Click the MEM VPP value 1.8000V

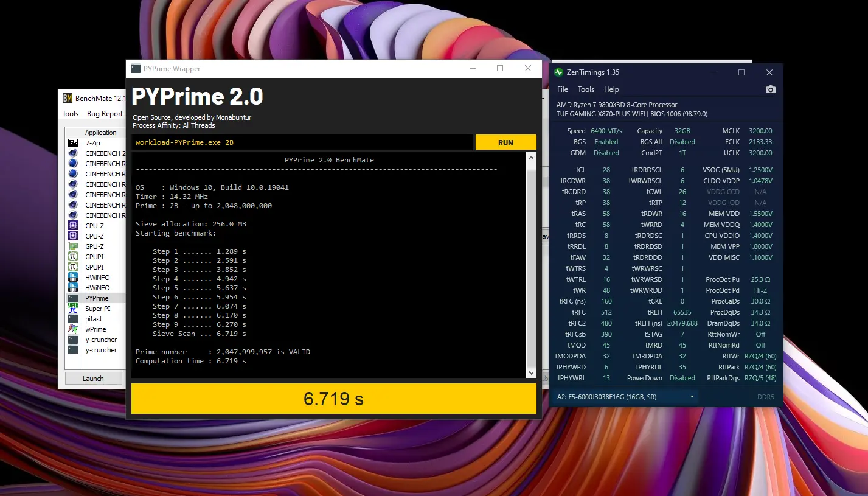click(x=760, y=246)
